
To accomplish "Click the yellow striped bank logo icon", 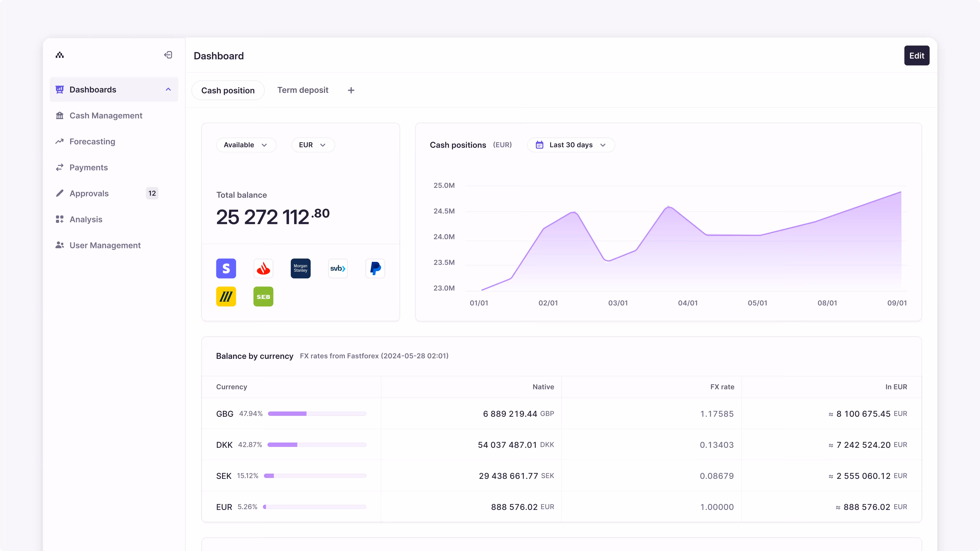I will pyautogui.click(x=226, y=297).
